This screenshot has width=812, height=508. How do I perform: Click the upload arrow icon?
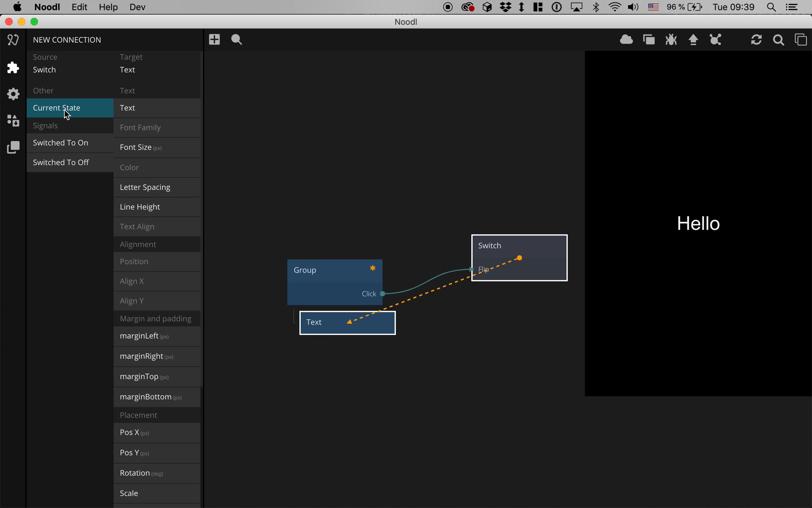click(x=693, y=40)
